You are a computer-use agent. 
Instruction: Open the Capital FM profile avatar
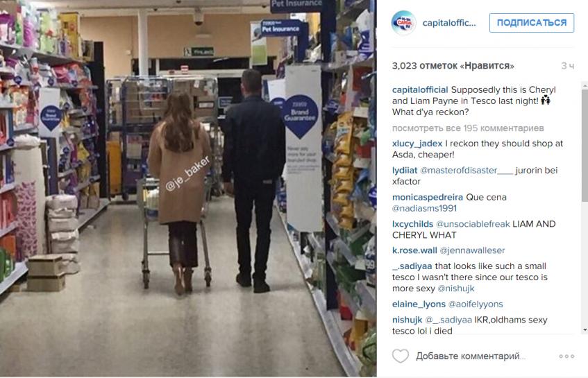click(403, 23)
